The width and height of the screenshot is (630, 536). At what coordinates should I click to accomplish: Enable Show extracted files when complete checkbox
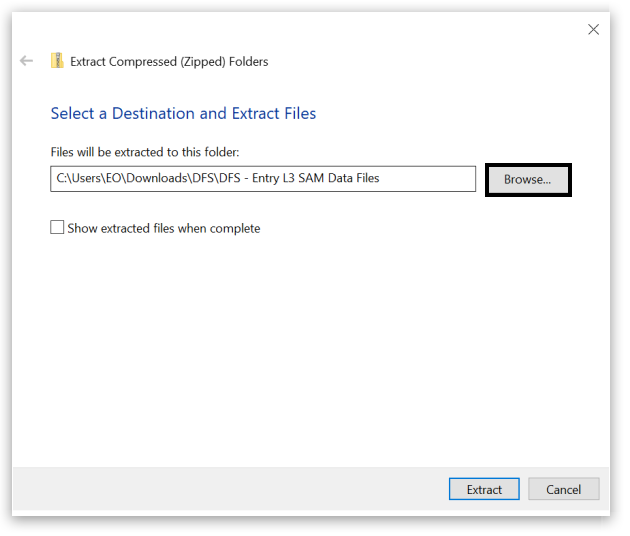57,228
